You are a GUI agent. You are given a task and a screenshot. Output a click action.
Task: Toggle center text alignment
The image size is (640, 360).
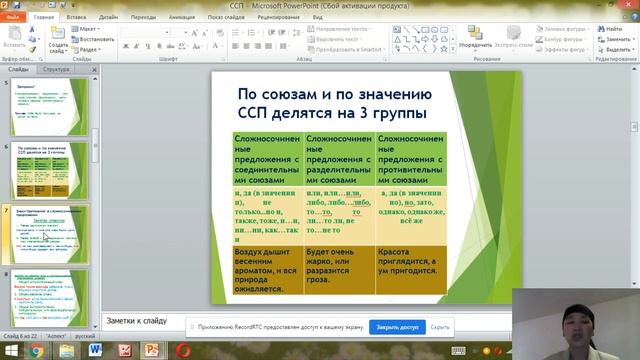point(246,46)
